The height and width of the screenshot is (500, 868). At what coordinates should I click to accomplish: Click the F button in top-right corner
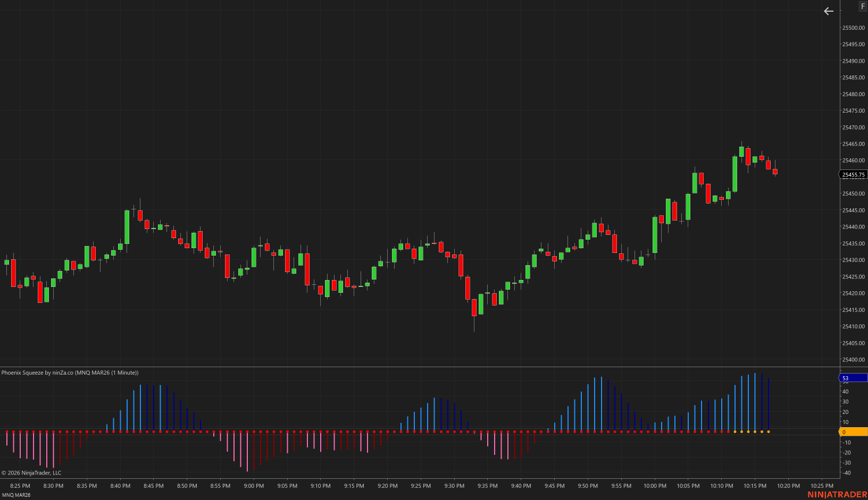coord(863,6)
